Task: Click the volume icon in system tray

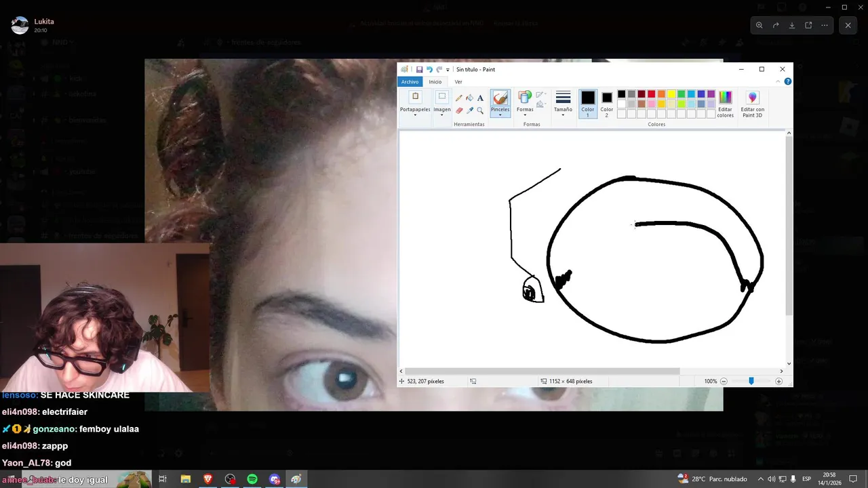Action: click(771, 479)
